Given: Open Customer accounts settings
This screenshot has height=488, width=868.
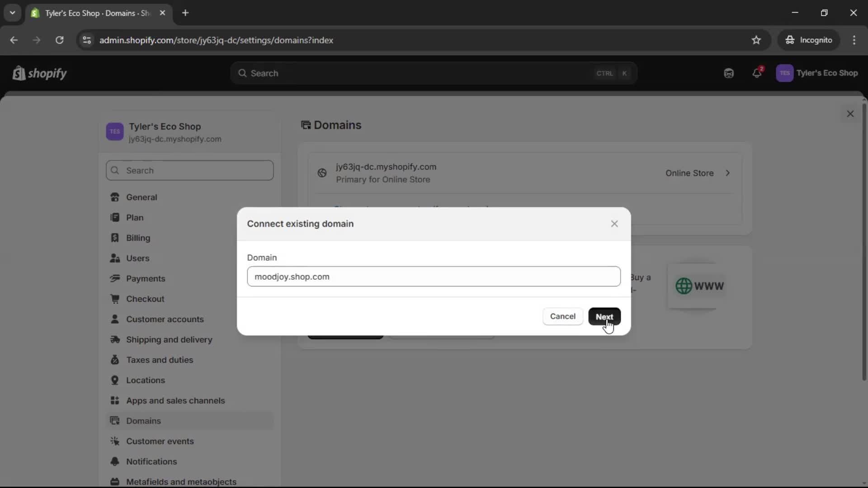Looking at the screenshot, I should click(x=165, y=319).
